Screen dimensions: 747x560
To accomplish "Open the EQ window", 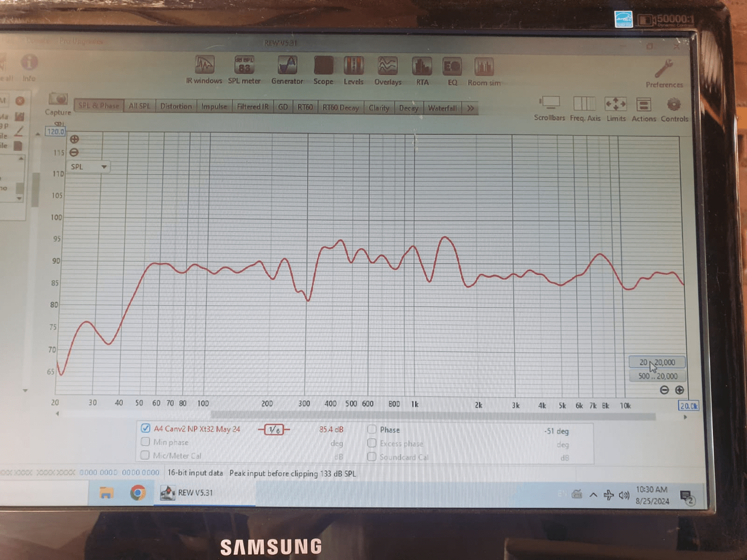I will point(452,72).
